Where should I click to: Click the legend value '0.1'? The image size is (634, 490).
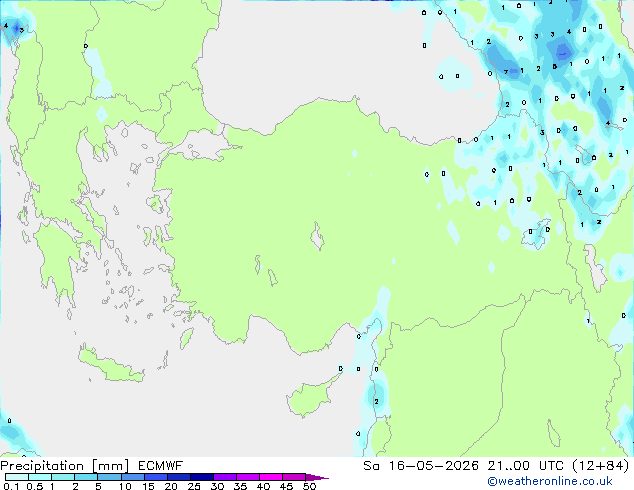(x=11, y=486)
